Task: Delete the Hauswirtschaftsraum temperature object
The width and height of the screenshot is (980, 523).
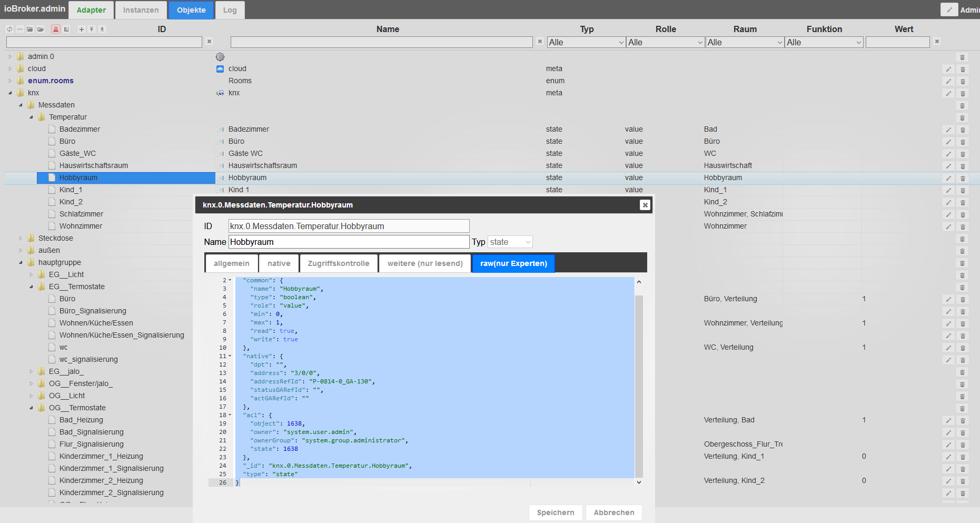Action: click(963, 166)
